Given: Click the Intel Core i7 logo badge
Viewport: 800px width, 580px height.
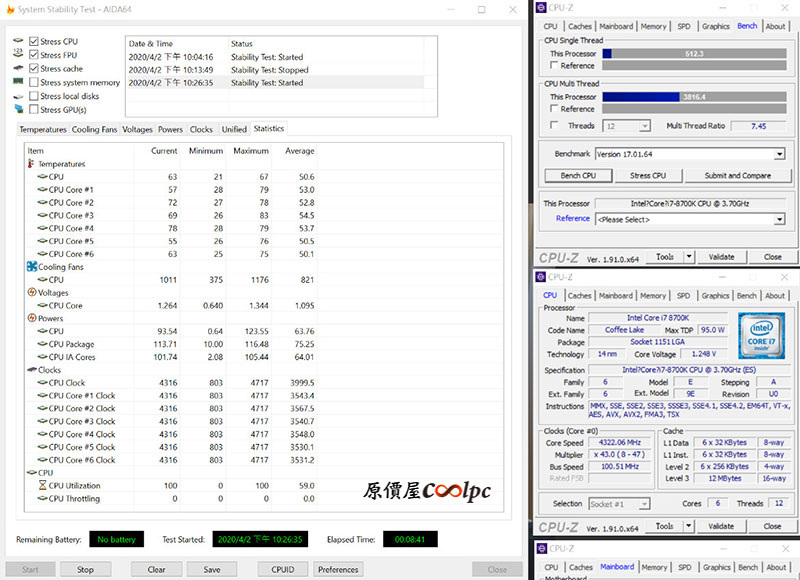Looking at the screenshot, I should (x=761, y=336).
